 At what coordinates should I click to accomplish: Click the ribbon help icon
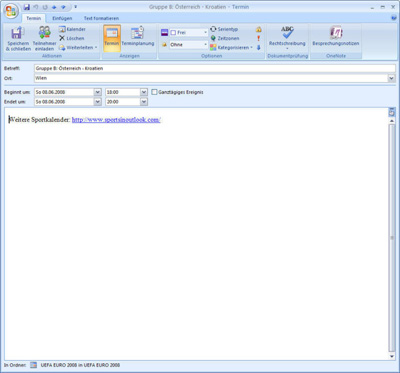(x=394, y=18)
